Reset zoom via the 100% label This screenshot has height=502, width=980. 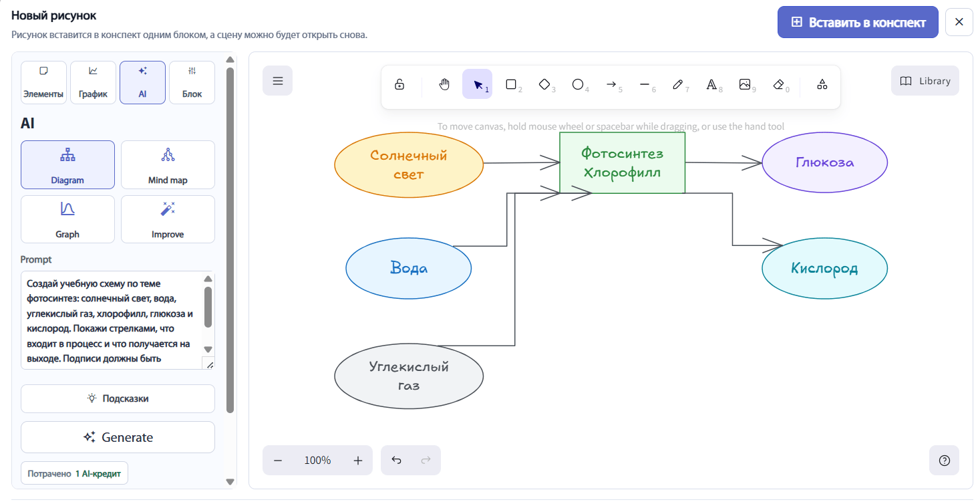point(318,461)
